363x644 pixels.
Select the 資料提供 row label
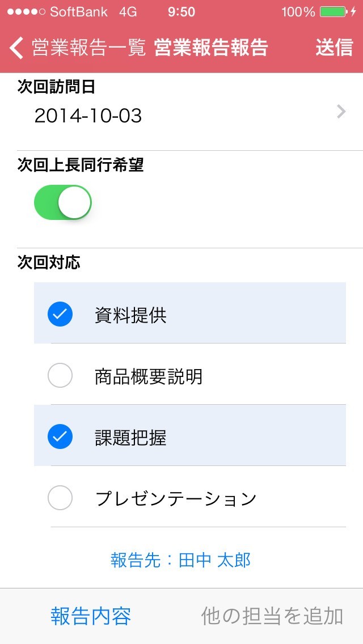(x=131, y=315)
